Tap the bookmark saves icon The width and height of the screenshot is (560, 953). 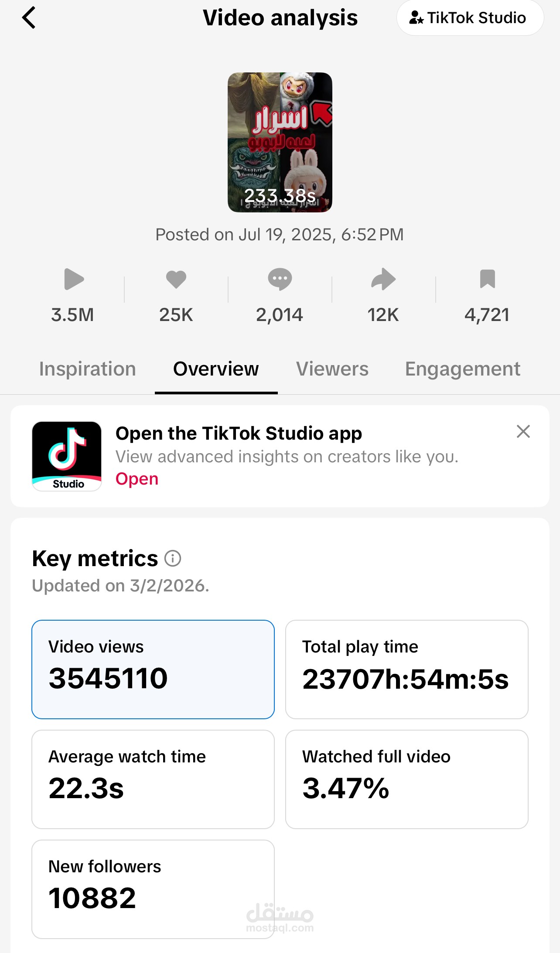(487, 279)
